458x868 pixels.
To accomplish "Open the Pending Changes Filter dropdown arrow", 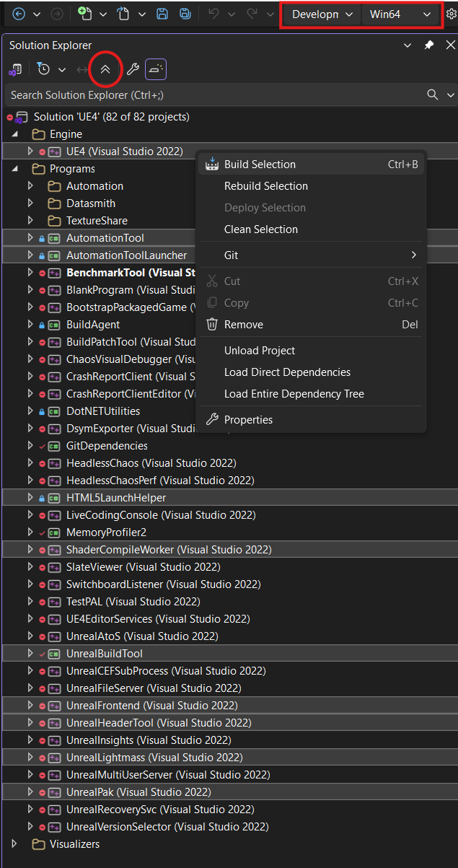I will point(62,70).
